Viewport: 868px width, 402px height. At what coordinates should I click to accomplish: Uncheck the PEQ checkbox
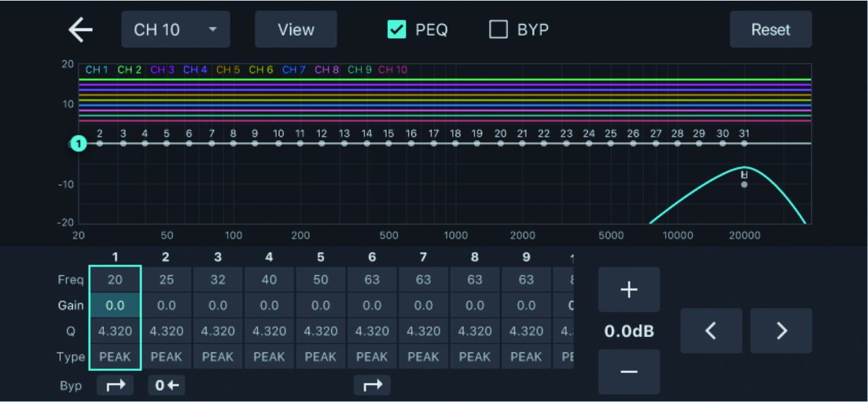pos(397,30)
